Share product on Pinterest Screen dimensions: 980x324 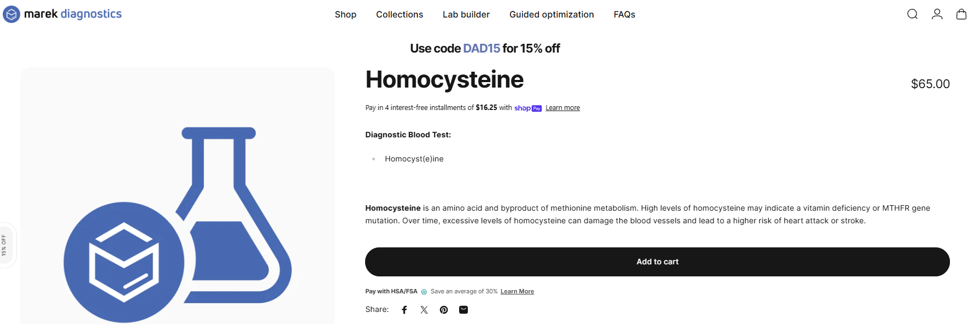coord(444,310)
